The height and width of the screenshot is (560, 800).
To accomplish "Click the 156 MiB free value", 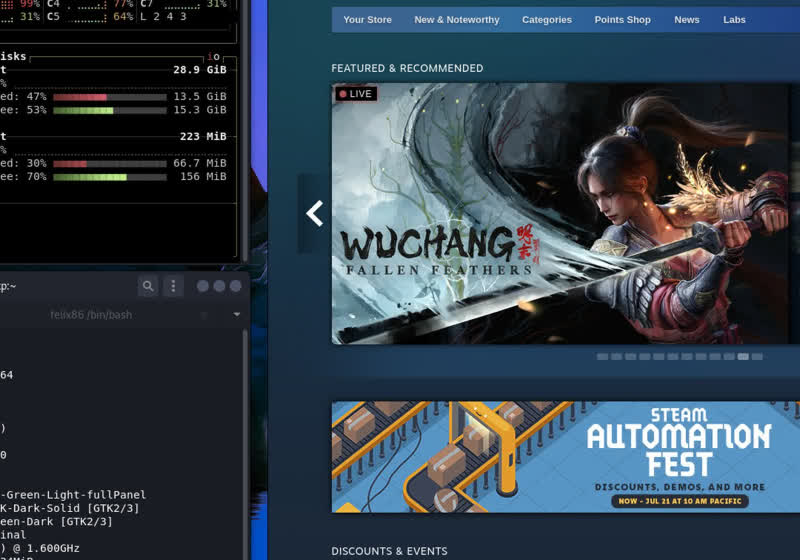I will point(203,176).
